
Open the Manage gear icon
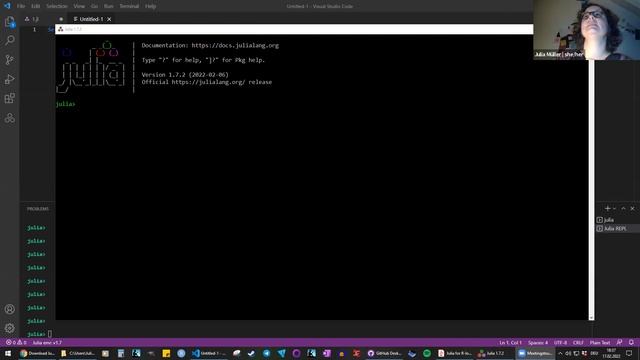tap(9, 328)
